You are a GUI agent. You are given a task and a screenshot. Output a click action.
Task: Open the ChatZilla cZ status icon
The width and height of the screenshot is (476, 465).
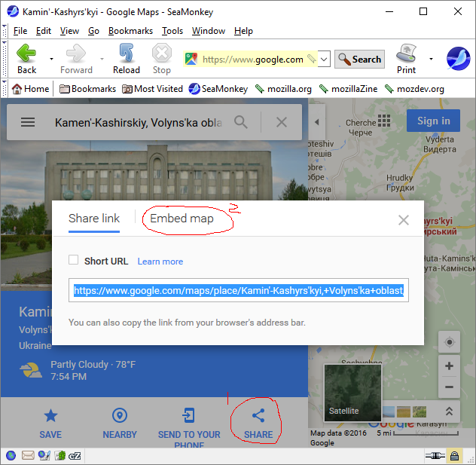coord(75,456)
